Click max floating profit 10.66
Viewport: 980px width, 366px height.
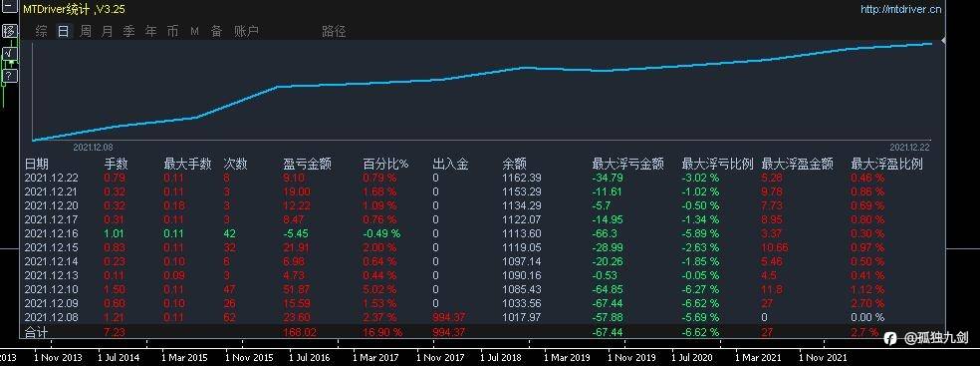(775, 247)
